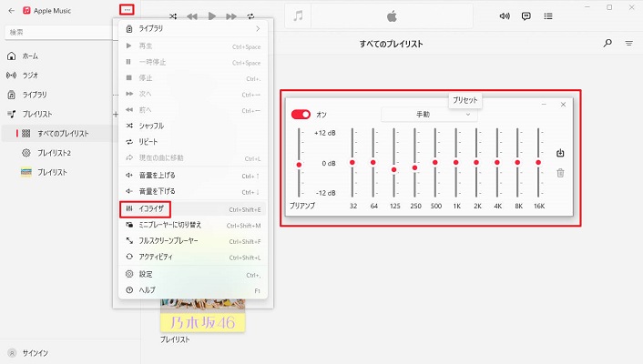Choose リピート in the menu
Viewport: 643px width, 364px height.
[x=193, y=142]
